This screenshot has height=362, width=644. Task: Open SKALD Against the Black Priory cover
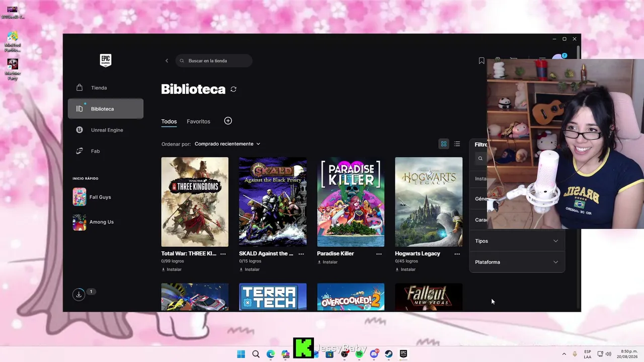coord(273,202)
